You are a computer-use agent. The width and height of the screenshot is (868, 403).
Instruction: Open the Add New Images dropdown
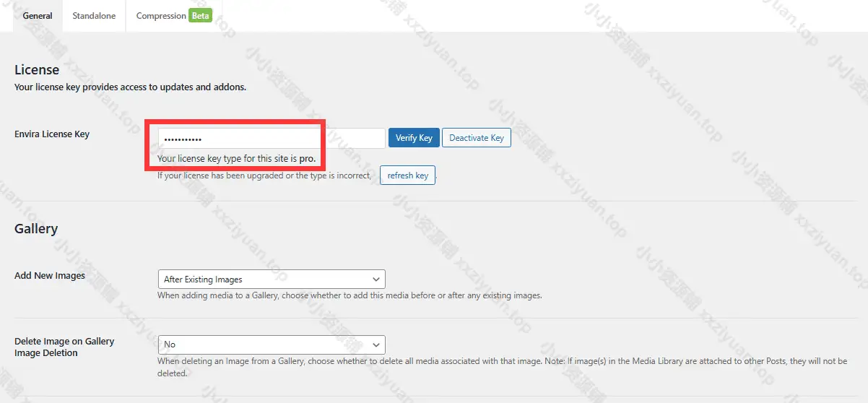pyautogui.click(x=271, y=279)
